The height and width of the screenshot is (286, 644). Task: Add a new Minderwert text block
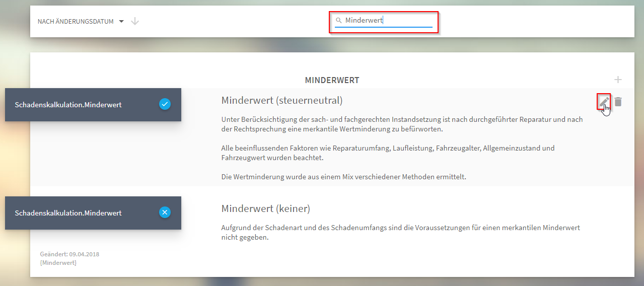click(x=618, y=80)
